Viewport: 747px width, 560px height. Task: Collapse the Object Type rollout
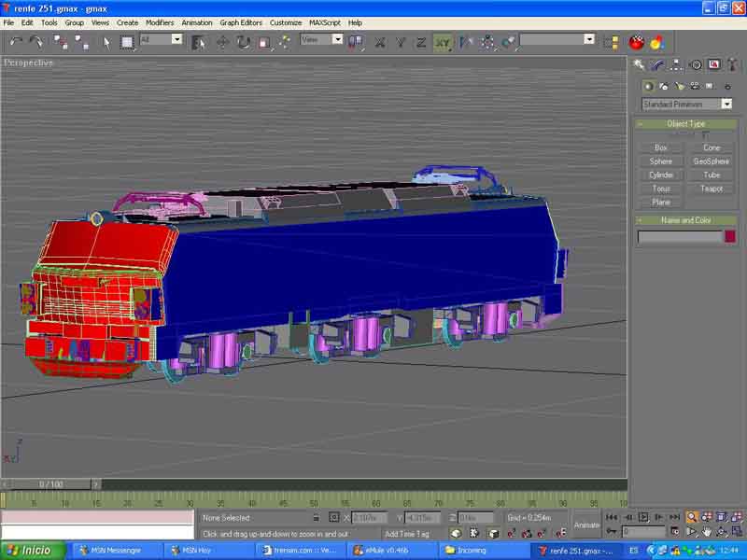pyautogui.click(x=685, y=124)
